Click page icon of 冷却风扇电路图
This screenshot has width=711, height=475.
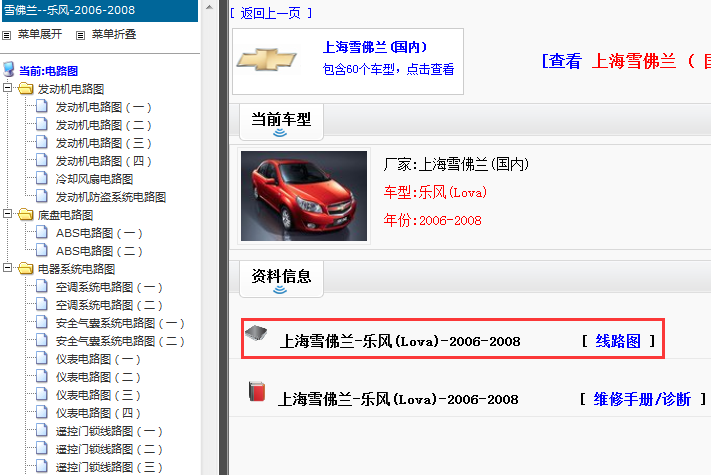click(42, 178)
